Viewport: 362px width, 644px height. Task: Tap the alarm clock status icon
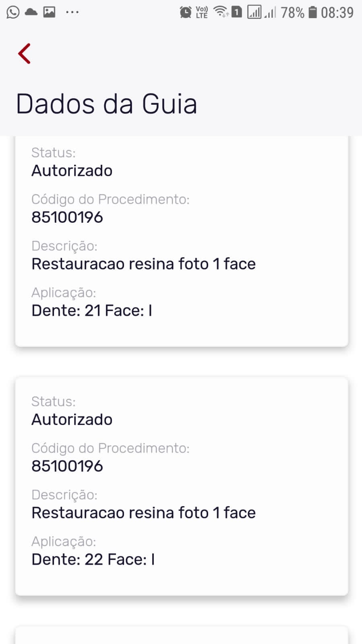pos(185,12)
